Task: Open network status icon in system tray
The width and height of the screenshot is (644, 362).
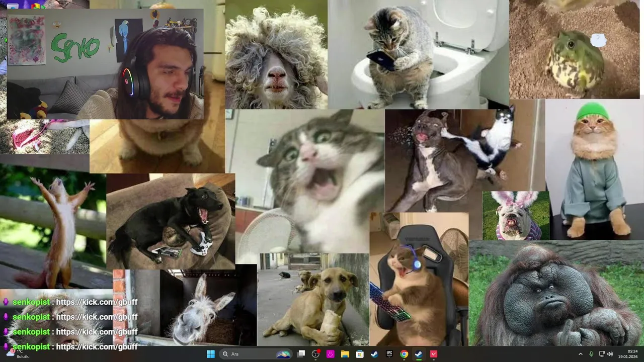Action: point(602,354)
